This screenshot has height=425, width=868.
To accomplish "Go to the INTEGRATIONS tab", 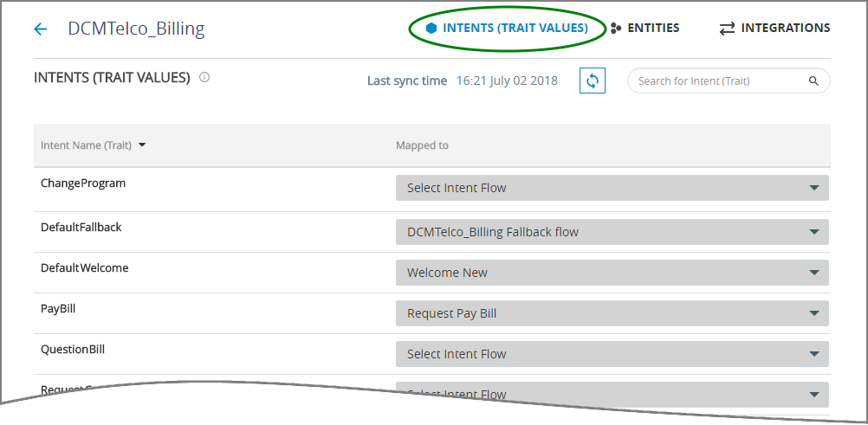I will click(774, 29).
